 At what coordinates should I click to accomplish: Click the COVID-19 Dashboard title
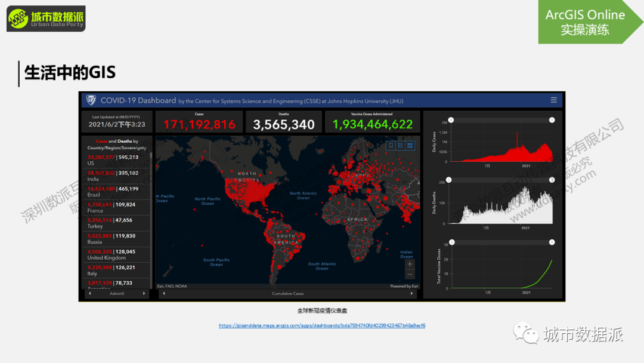[138, 100]
